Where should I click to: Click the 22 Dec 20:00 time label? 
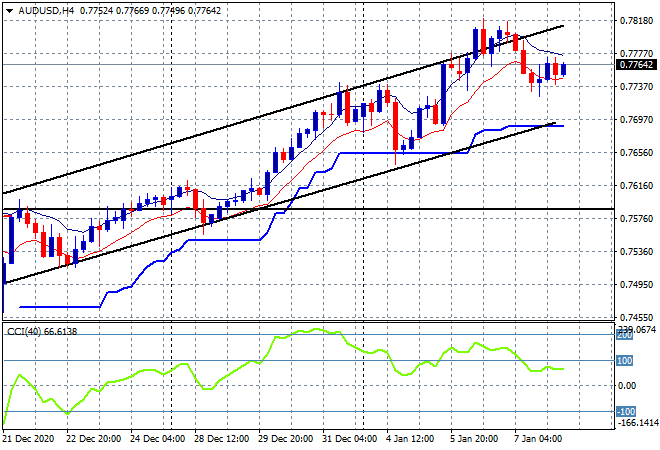(93, 439)
